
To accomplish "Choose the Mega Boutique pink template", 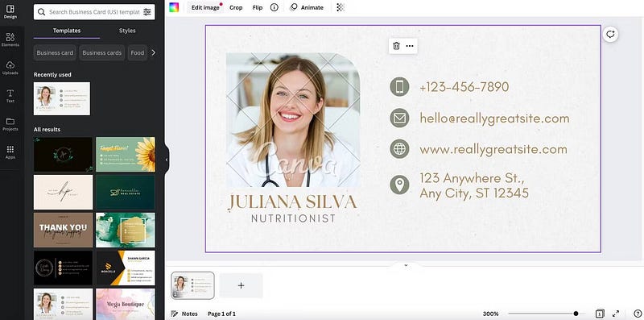I will point(126,304).
